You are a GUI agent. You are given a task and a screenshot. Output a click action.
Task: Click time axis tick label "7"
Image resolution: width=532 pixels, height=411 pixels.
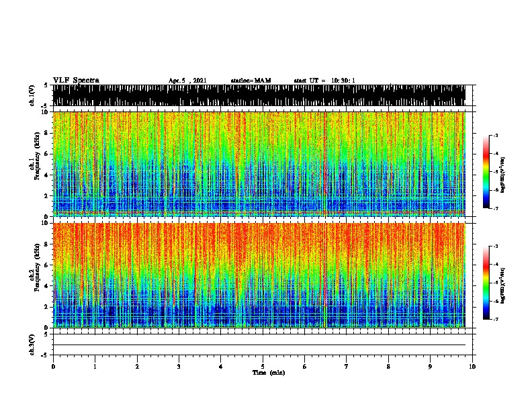(347, 367)
